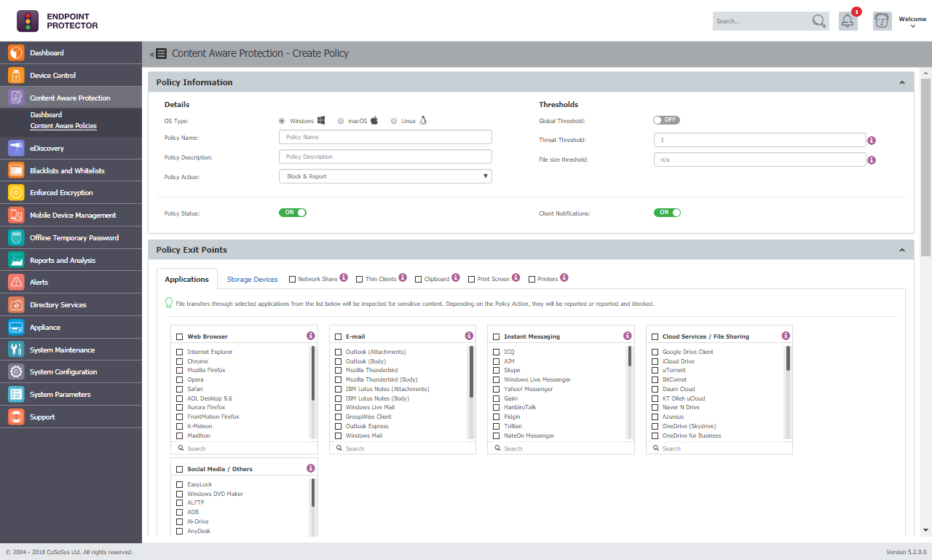Viewport: 932px width, 560px height.
Task: Collapse the Policy Information section
Action: [901, 82]
